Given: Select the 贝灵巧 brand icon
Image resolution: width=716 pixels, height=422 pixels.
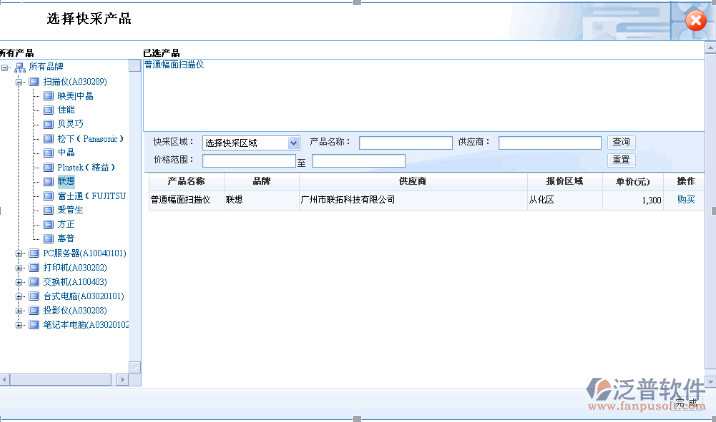Looking at the screenshot, I should (48, 124).
